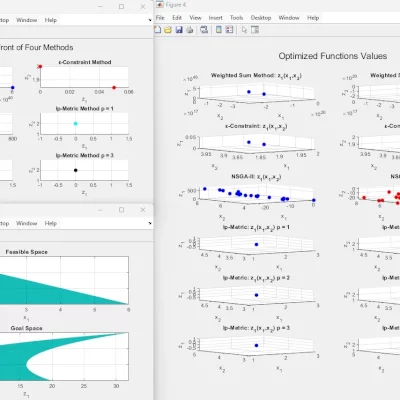Open Window menu in Feasible Space figure window
The width and height of the screenshot is (400, 400).
(27, 223)
